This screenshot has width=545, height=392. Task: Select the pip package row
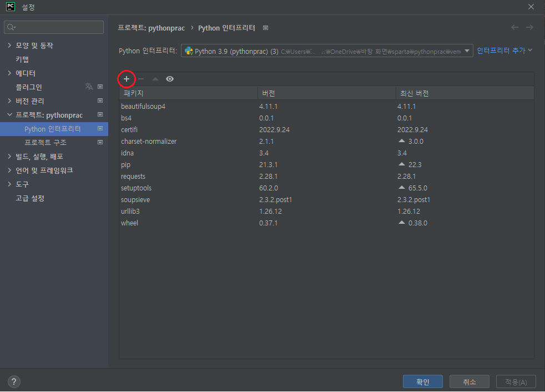coord(326,164)
